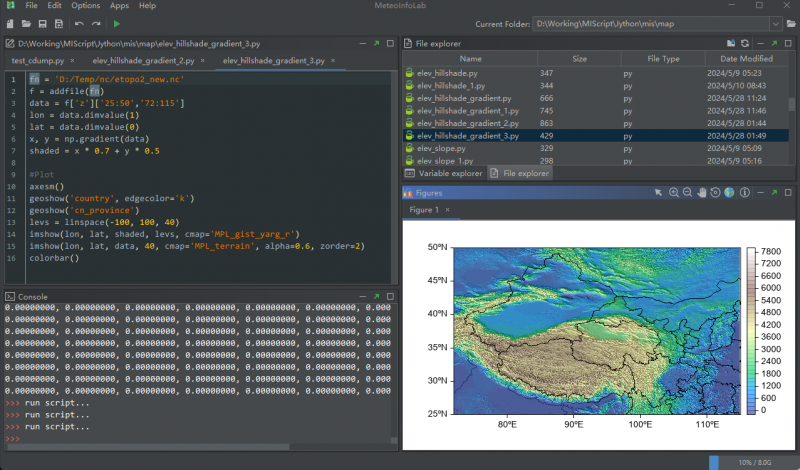The height and width of the screenshot is (470, 800).
Task: Toggle the Zoom Out tool in Figures
Action: [688, 192]
